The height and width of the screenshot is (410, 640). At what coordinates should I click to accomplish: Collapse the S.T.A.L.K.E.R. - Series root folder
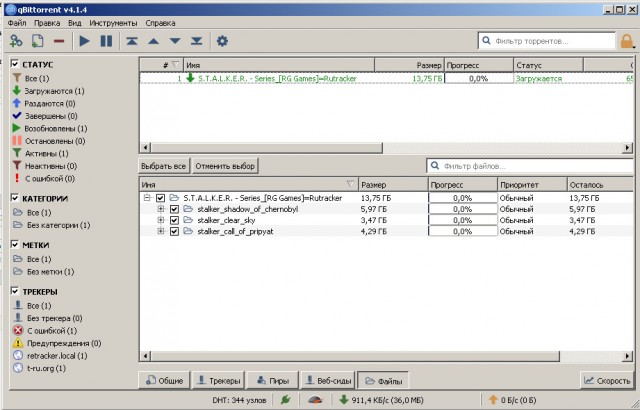pyautogui.click(x=147, y=198)
